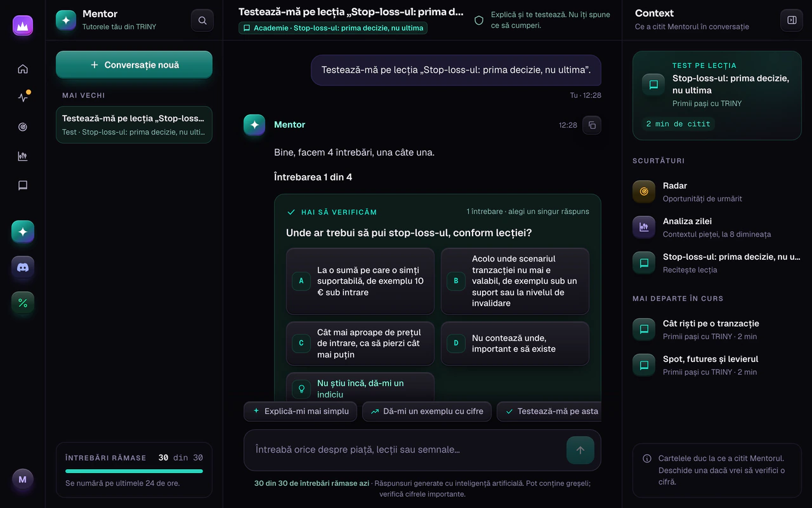Open the "Academie · Stop-loss-ul" lesson tag in header
Image resolution: width=812 pixels, height=508 pixels.
pos(333,28)
